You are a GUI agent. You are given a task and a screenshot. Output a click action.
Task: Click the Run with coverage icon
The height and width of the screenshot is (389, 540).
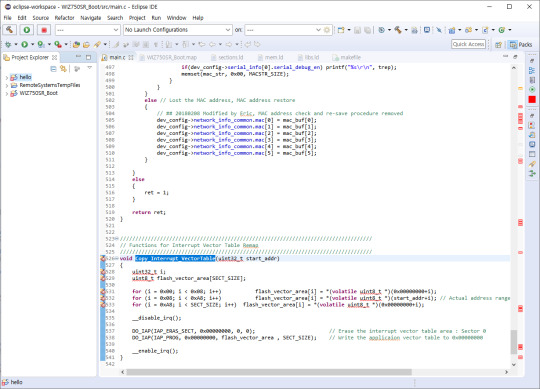pos(41,44)
